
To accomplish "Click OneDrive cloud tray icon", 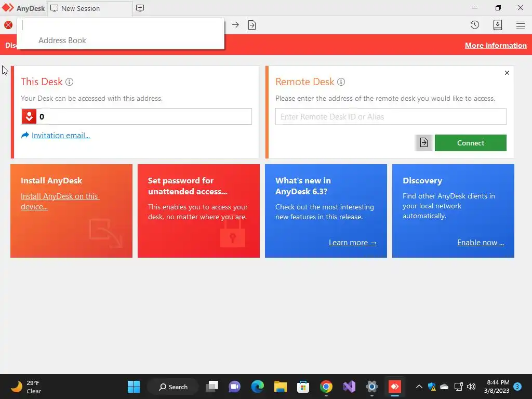I will pyautogui.click(x=444, y=387).
